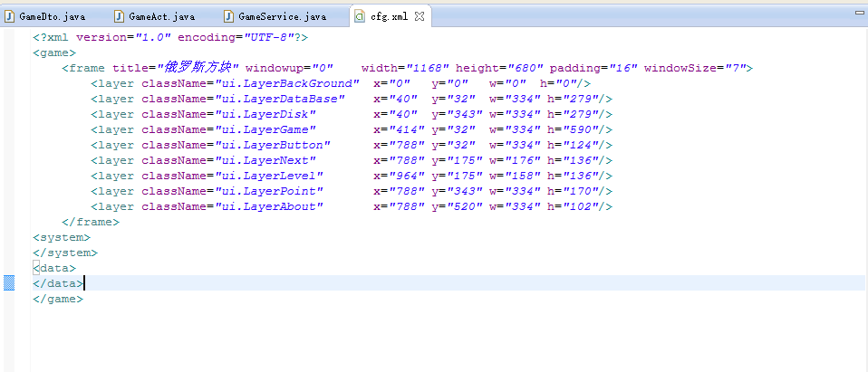Click x="414" in the LayerGame row
This screenshot has width=868, height=372.
400,130
